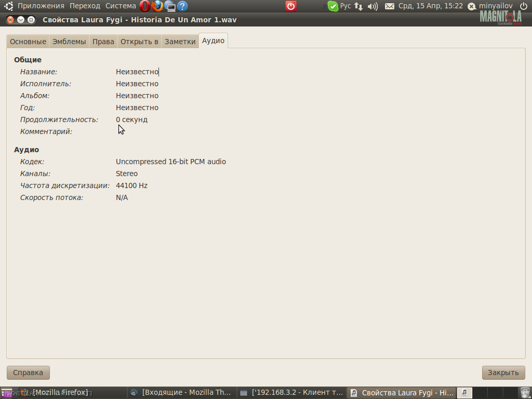
Task: Expand the minyailov user menu
Action: (495, 6)
